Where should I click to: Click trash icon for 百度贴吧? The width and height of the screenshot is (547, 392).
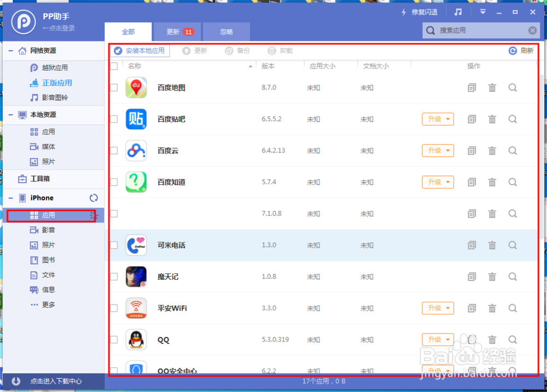[x=492, y=119]
